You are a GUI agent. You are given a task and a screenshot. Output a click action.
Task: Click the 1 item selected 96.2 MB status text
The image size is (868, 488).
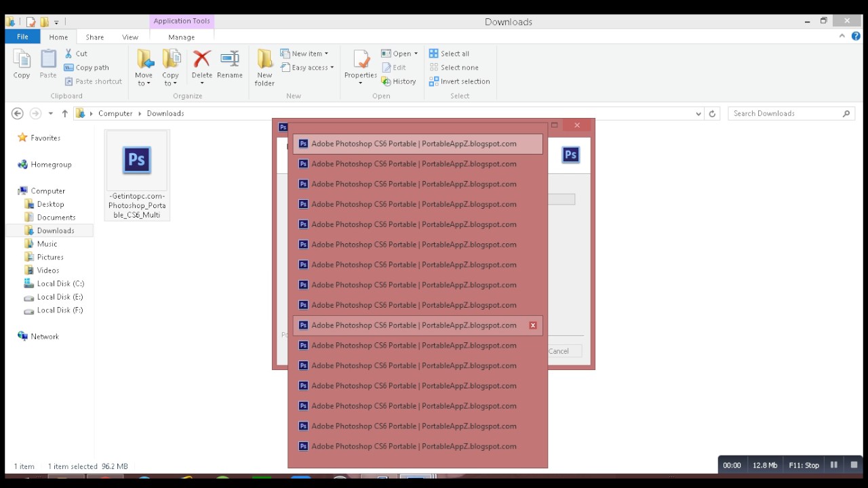pyautogui.click(x=87, y=466)
